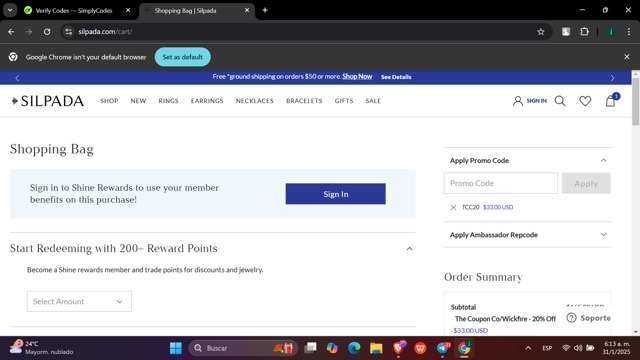This screenshot has width=640, height=360.
Task: Click the Apply promo button
Action: pyautogui.click(x=586, y=183)
